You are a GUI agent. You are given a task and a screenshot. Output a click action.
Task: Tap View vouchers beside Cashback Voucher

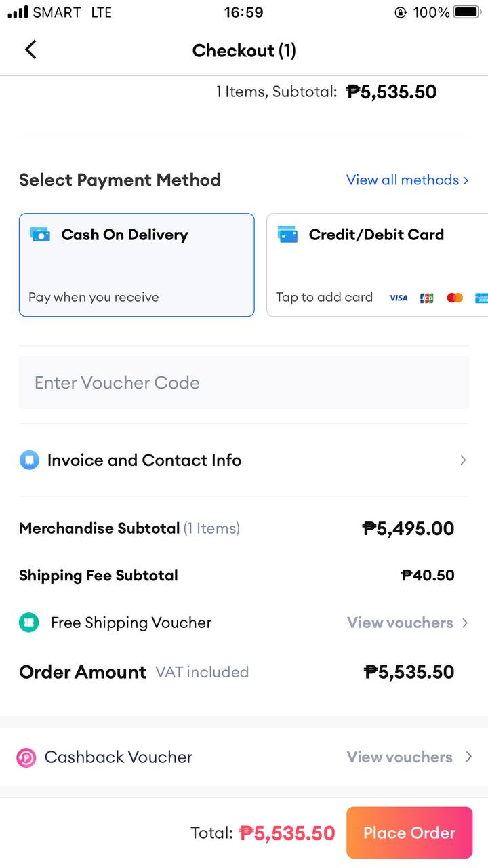point(399,757)
